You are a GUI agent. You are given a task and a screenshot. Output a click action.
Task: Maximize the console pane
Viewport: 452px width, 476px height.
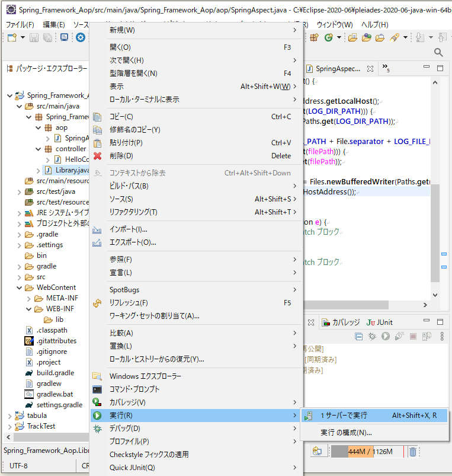click(x=440, y=322)
